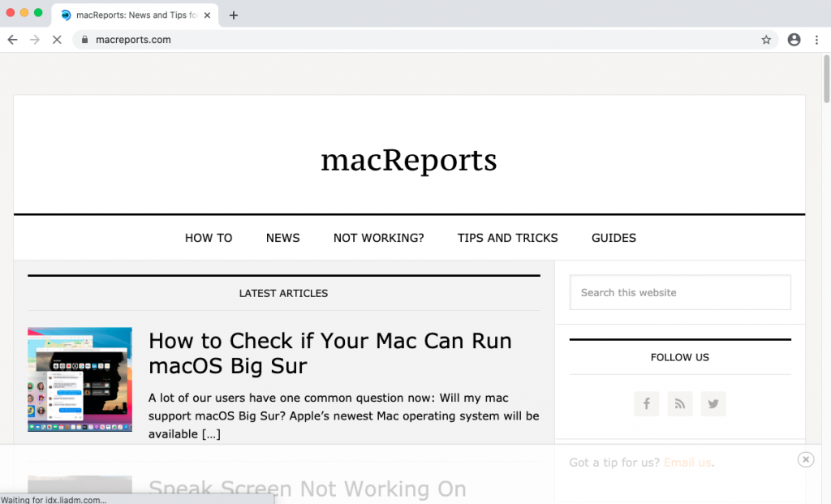Viewport: 831px width, 504px height.
Task: Dismiss the bottom banner with the X
Action: click(x=806, y=459)
